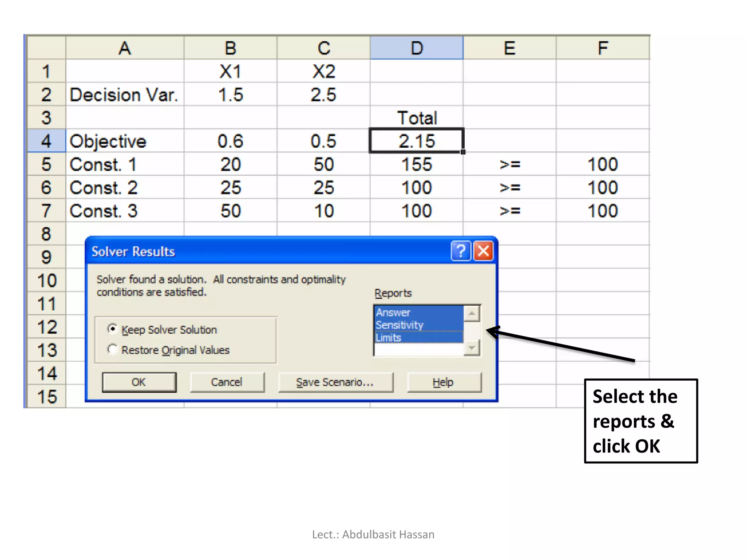Click cell with value 1.5
The width and height of the screenshot is (747, 560).
pos(231,94)
